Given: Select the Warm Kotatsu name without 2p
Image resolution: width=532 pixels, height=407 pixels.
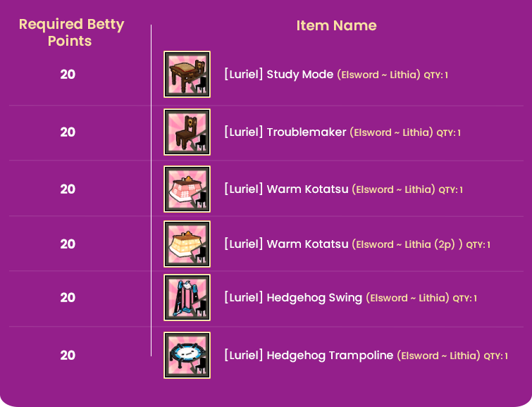Looking at the screenshot, I should pyautogui.click(x=286, y=189).
